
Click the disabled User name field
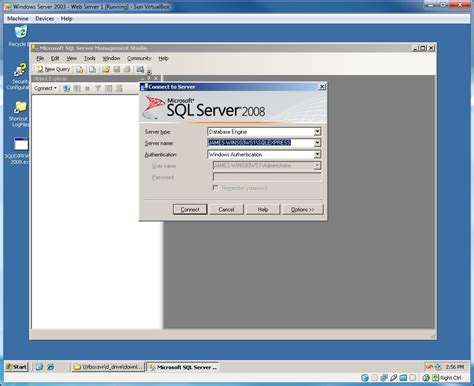(267, 166)
